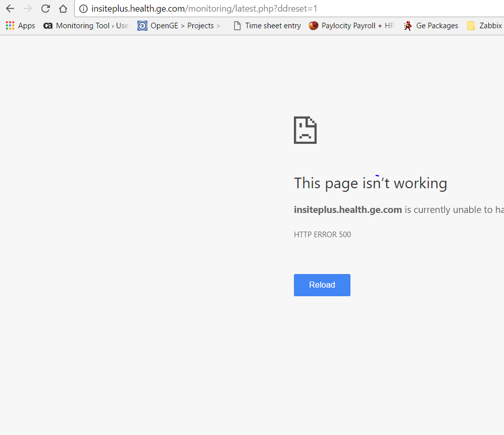504x435 pixels.
Task: Click the latest.php?ddreset=1 part of the URL
Action: coord(276,9)
